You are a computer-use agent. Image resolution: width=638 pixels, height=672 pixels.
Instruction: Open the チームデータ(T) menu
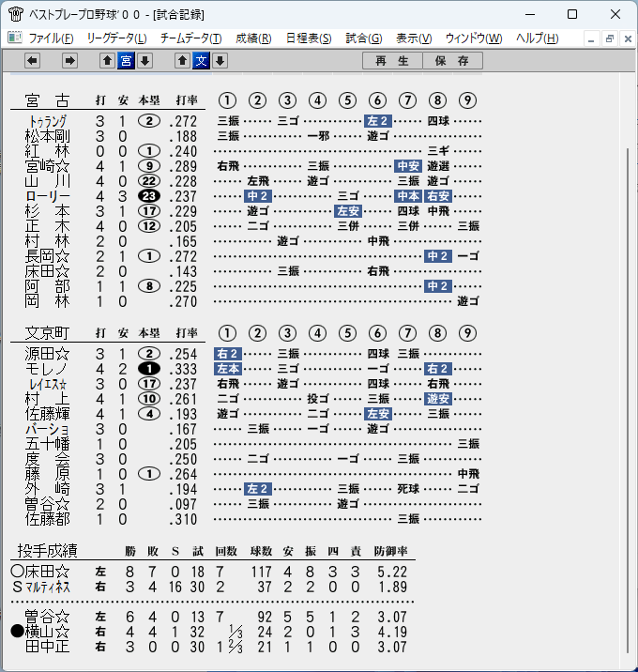tap(191, 38)
